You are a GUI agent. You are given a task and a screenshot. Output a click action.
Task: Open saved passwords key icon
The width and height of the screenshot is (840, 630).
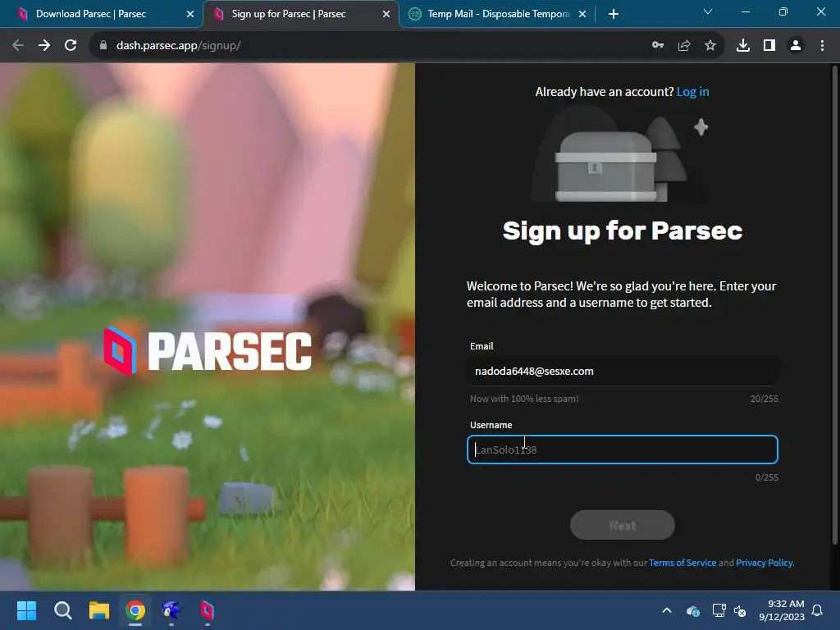pos(658,46)
